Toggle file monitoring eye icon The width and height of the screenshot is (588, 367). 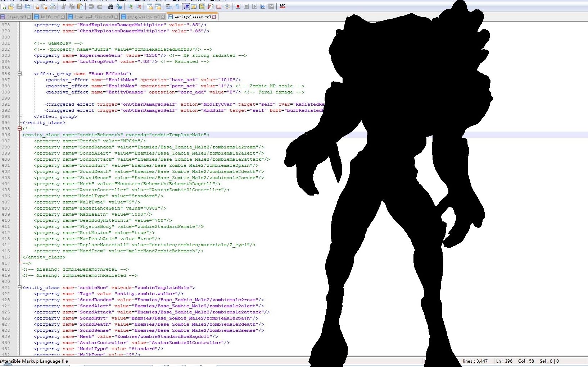(227, 6)
